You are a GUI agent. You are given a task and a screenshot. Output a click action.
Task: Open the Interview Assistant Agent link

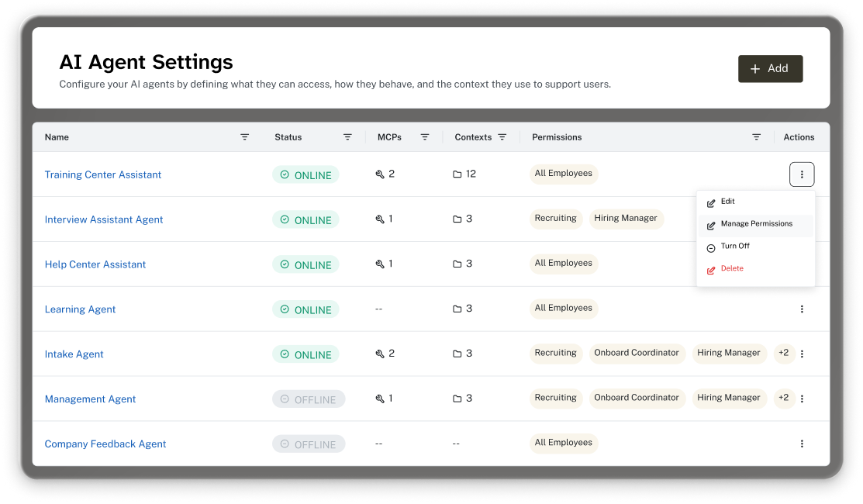[104, 220]
